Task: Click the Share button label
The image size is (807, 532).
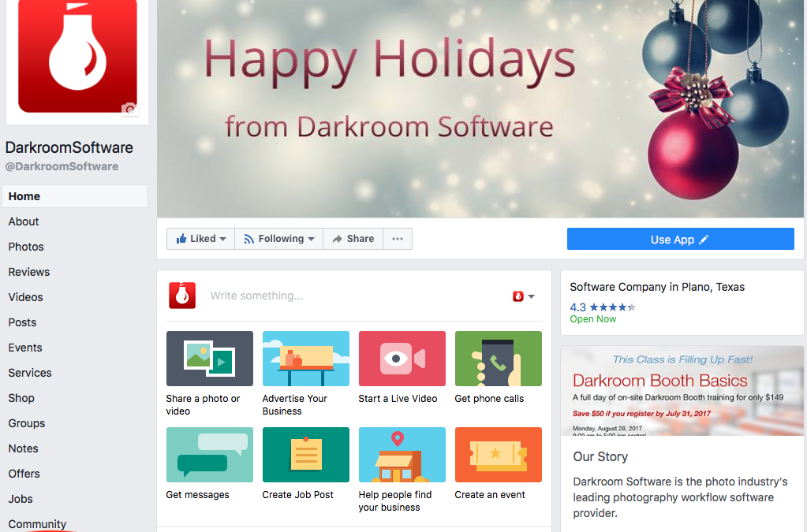Action: click(361, 239)
